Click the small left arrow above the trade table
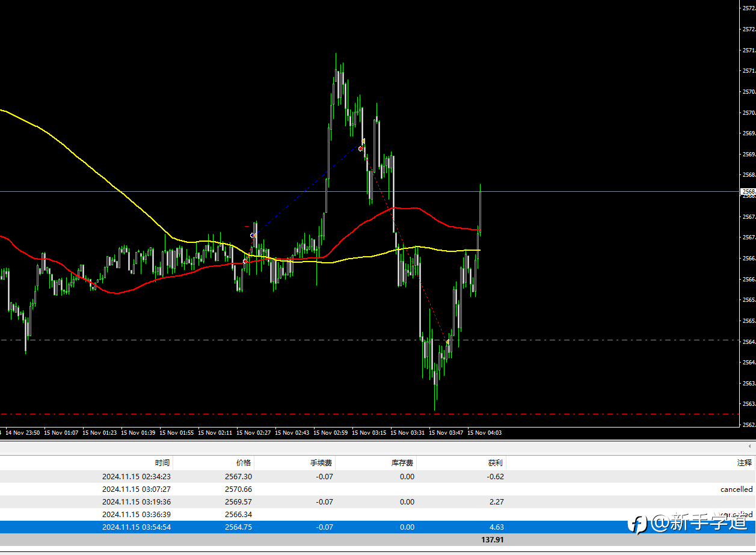Screen dimensions: 756x555 click(749, 446)
